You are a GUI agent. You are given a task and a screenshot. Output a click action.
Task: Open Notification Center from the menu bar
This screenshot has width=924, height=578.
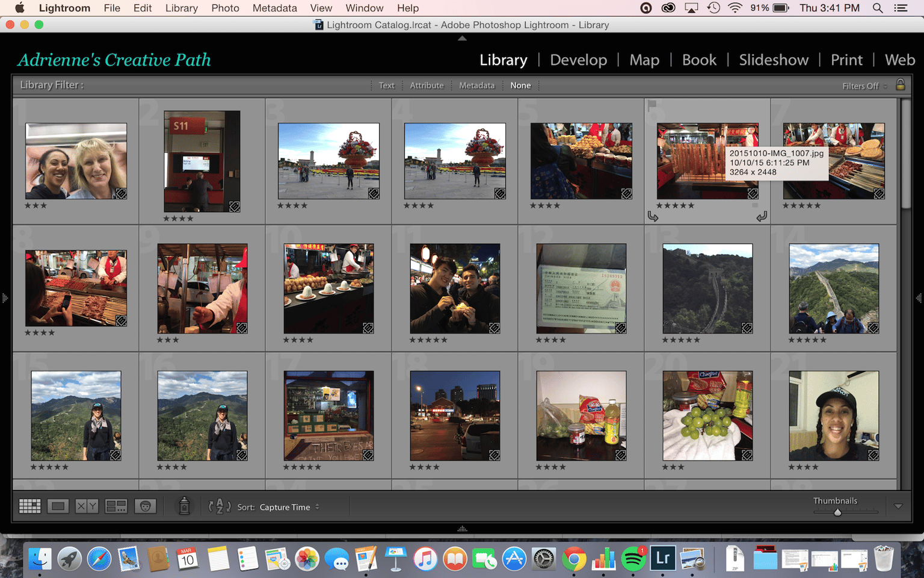tap(901, 8)
